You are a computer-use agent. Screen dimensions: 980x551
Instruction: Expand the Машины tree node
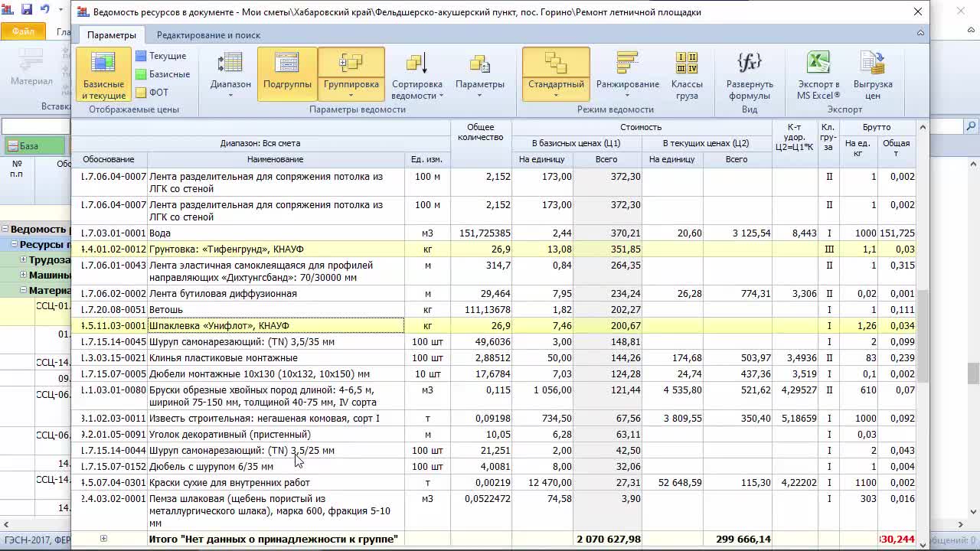[x=23, y=275]
